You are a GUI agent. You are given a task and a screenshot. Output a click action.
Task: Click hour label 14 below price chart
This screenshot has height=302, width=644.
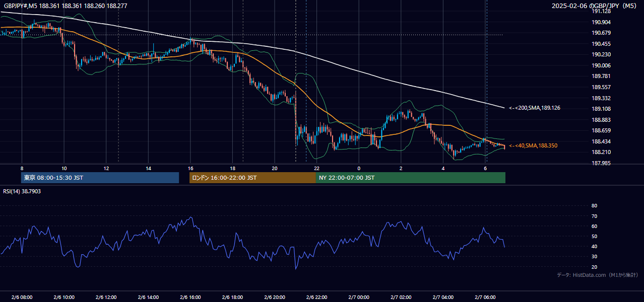click(x=148, y=168)
